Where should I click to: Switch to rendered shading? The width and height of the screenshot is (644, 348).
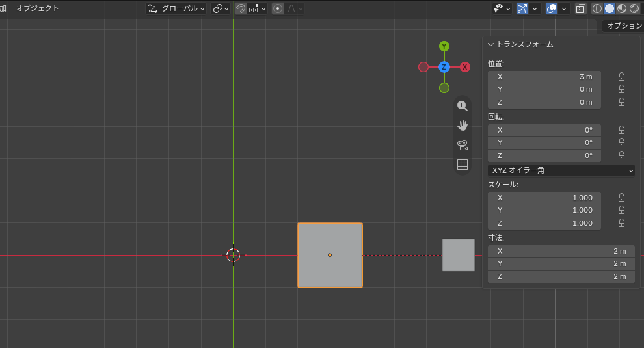(x=634, y=8)
